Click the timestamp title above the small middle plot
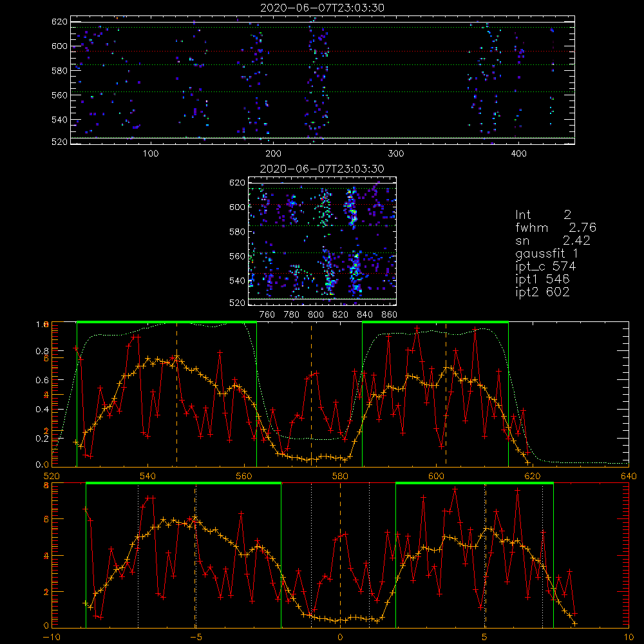The image size is (644, 644). click(322, 169)
